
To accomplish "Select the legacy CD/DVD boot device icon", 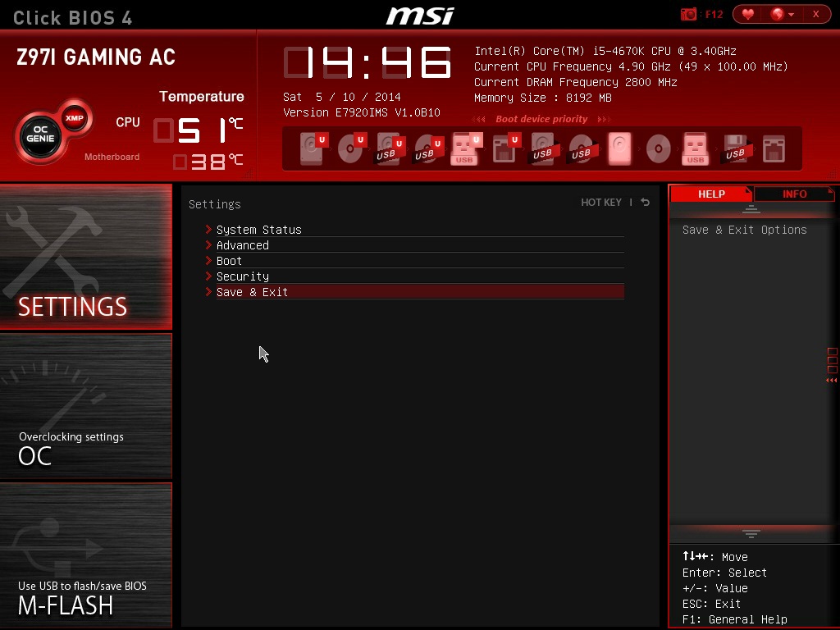I will 658,148.
